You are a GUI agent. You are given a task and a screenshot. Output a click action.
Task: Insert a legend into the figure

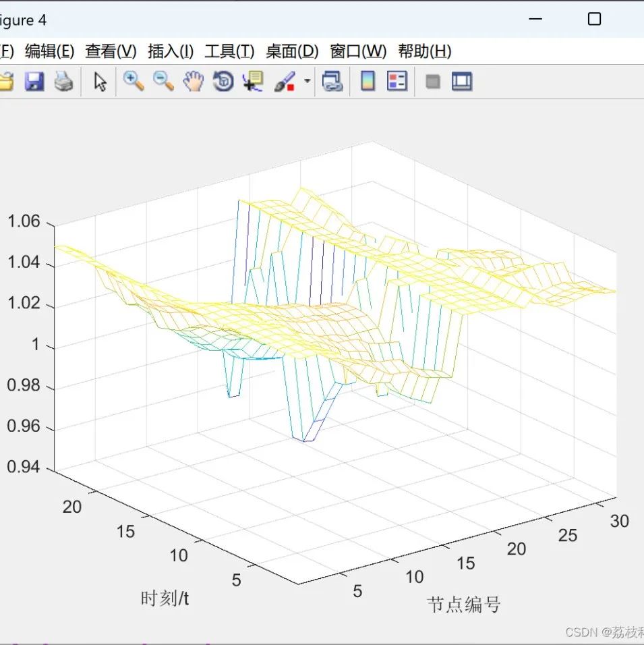click(395, 81)
